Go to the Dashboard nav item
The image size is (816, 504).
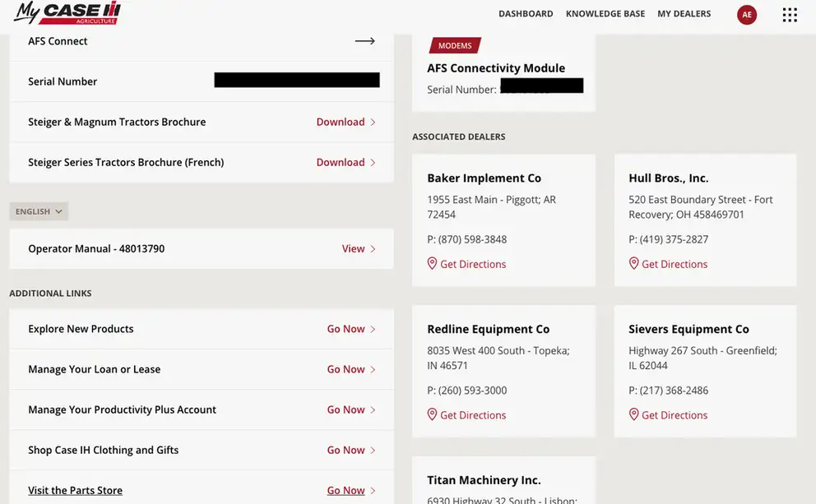click(526, 14)
